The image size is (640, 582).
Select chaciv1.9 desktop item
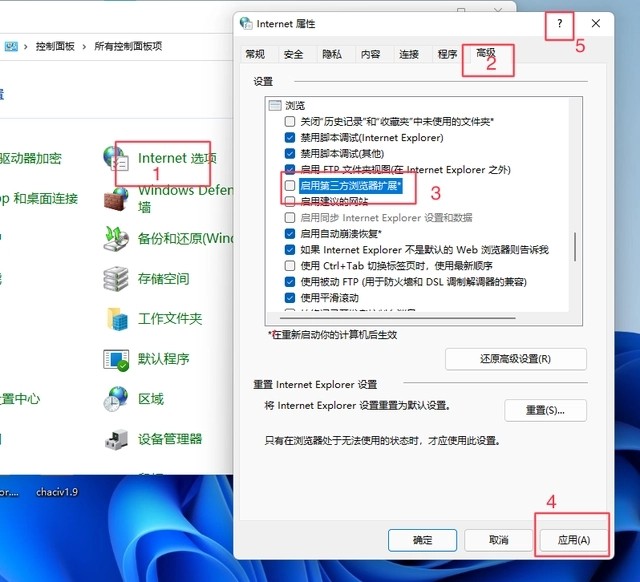(x=57, y=492)
